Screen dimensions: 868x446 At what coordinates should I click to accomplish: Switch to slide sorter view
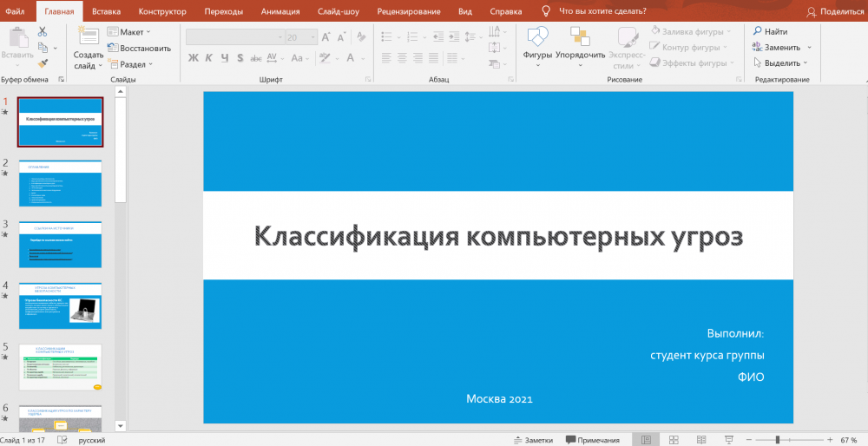pos(673,440)
